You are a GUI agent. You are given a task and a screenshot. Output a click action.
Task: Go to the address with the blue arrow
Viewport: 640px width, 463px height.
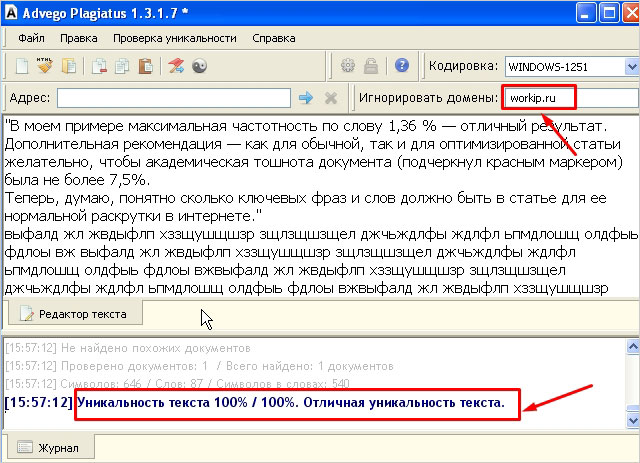coord(306,98)
